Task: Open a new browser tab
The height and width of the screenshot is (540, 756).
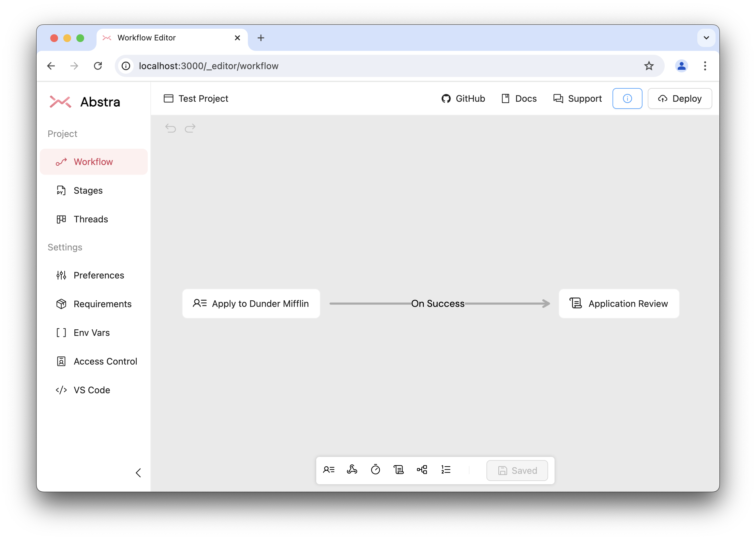Action: pos(261,38)
